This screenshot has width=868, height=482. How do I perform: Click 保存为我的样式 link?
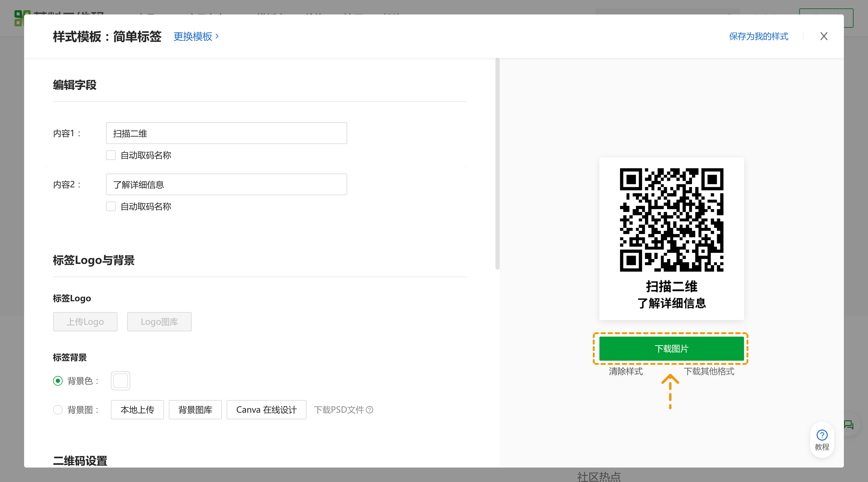759,36
